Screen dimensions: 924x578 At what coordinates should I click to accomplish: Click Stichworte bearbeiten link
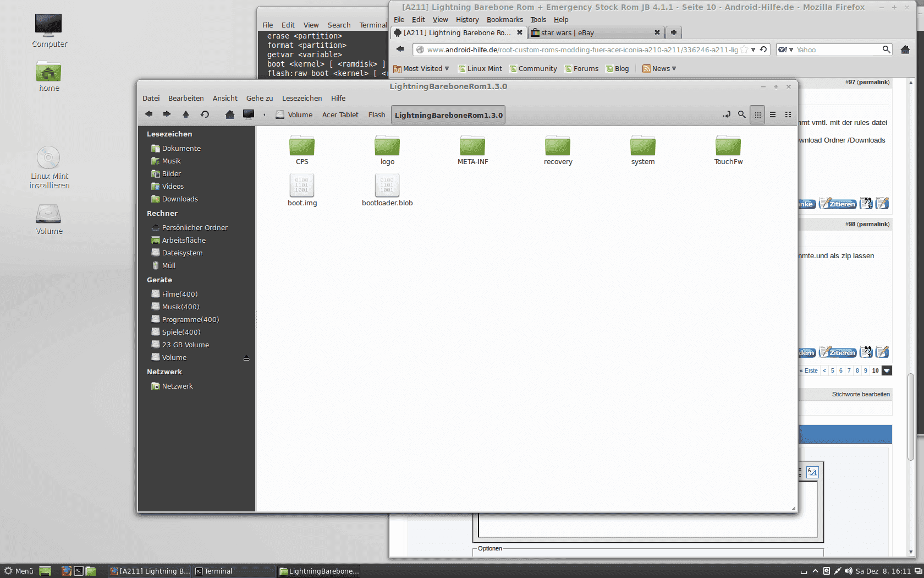pyautogui.click(x=861, y=394)
